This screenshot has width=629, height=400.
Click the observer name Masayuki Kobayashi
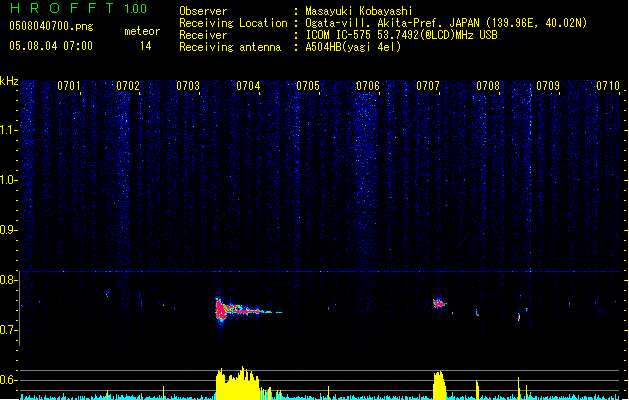click(359, 11)
